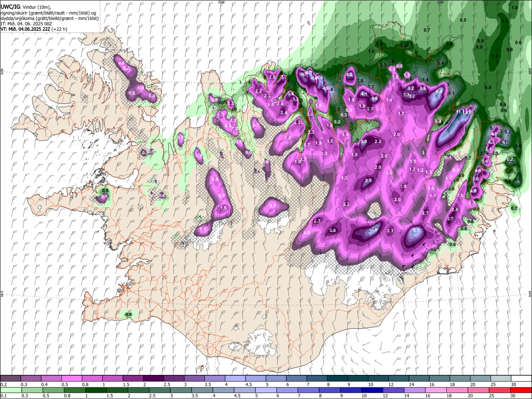Pick the dark purple top-row swatch labeled 2

click(x=153, y=378)
